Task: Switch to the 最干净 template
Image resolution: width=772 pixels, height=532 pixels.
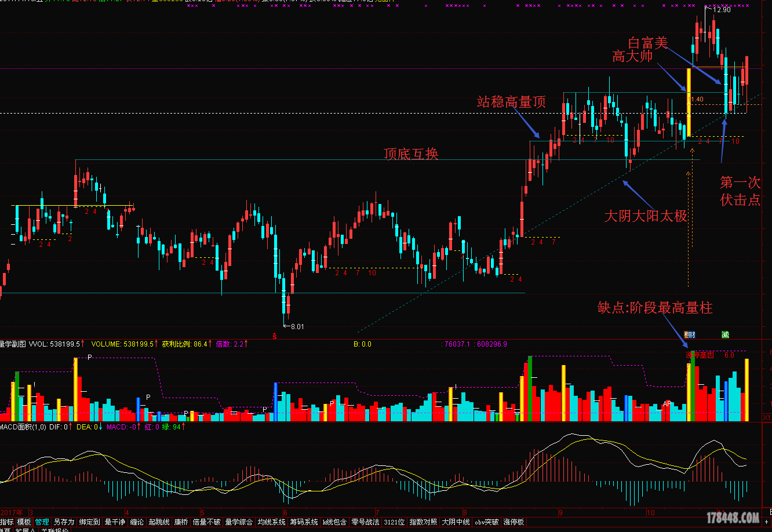Action: point(115,522)
